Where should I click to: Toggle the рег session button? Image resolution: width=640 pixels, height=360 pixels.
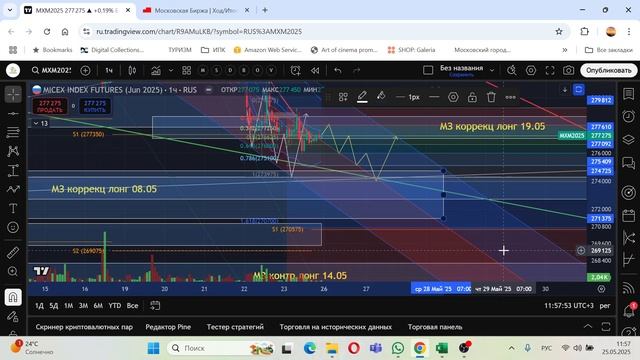point(605,305)
